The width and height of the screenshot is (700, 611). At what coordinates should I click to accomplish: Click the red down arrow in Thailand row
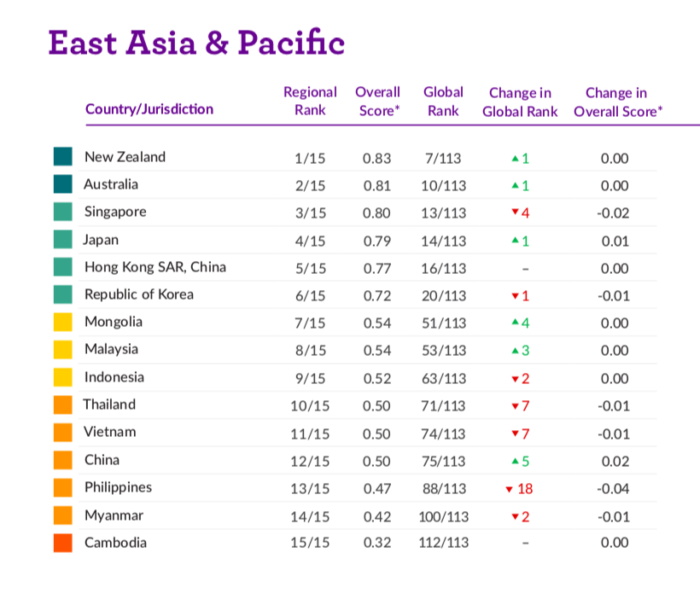515,406
